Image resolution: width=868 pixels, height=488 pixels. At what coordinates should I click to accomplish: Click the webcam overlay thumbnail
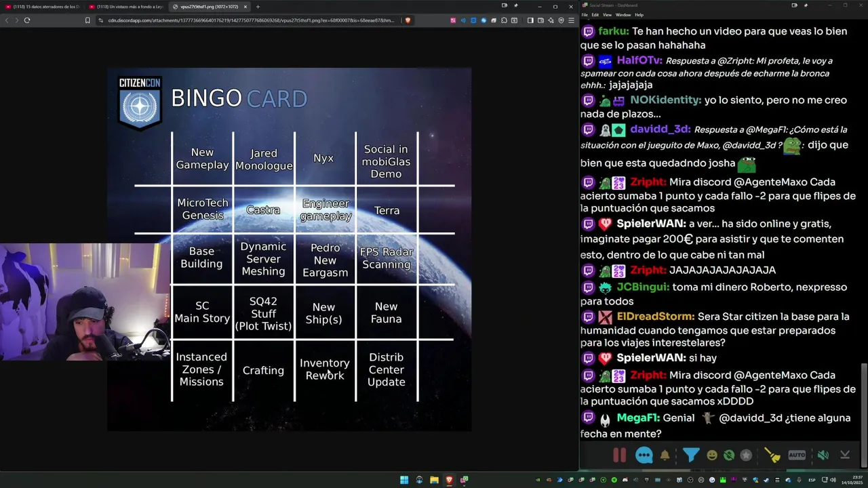pos(85,302)
